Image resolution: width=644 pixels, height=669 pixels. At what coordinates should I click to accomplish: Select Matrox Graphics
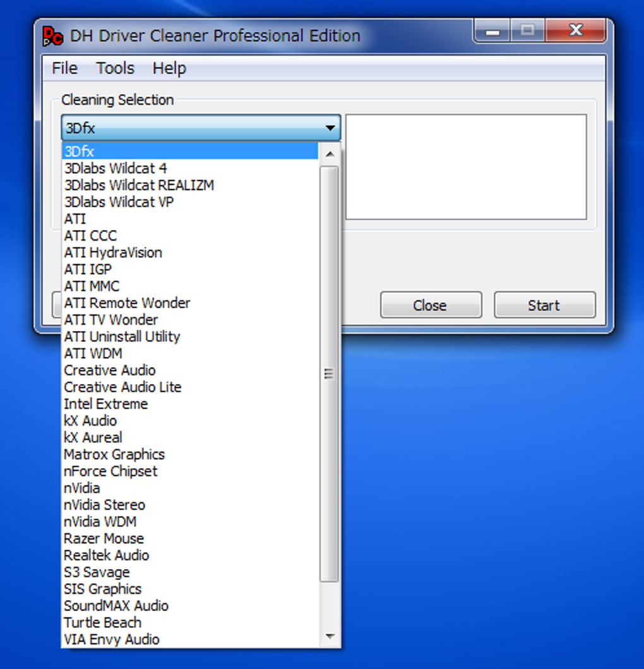tap(190, 454)
